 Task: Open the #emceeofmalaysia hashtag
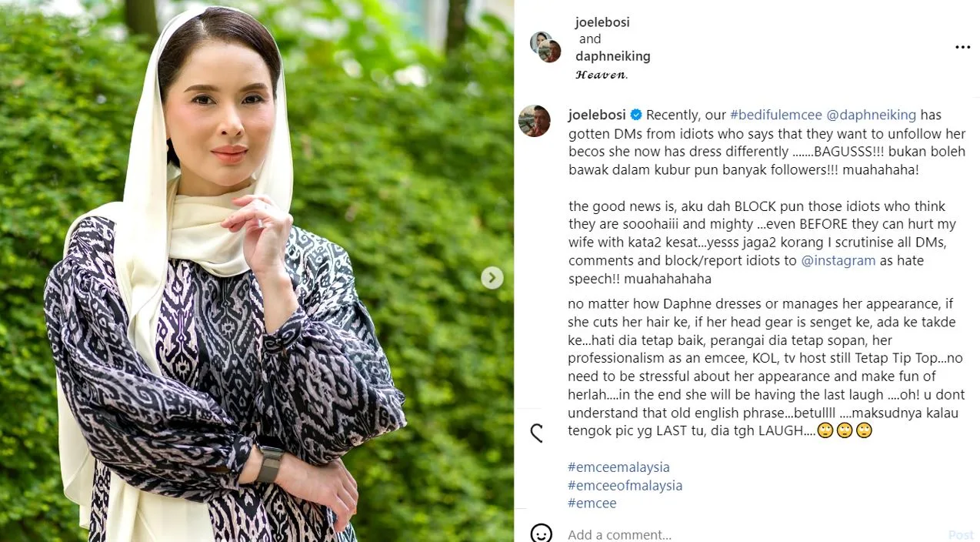(625, 486)
